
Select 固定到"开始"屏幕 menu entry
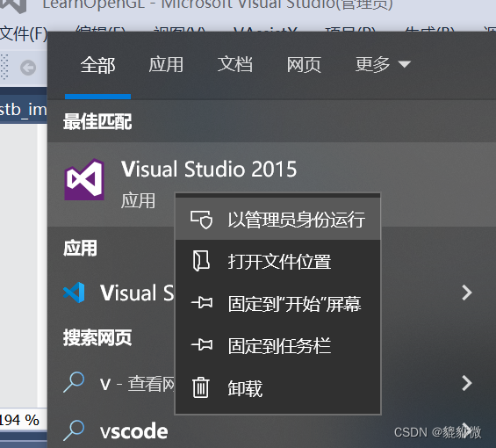278,303
